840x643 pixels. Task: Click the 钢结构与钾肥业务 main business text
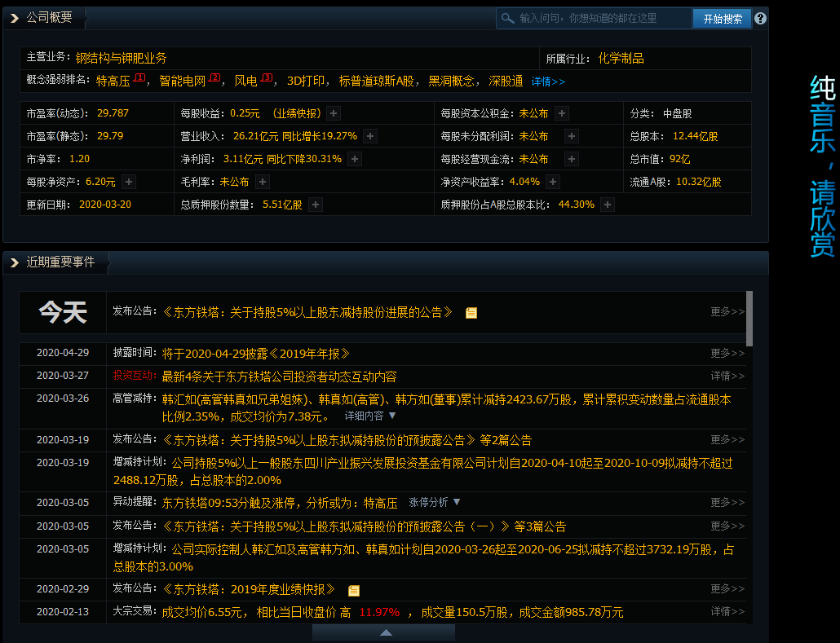coord(121,58)
